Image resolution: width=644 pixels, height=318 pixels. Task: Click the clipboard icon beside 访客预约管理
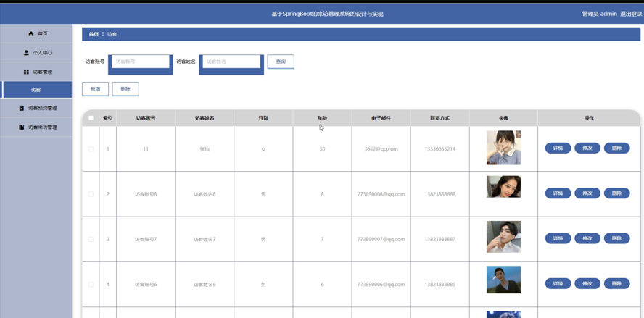(x=21, y=109)
